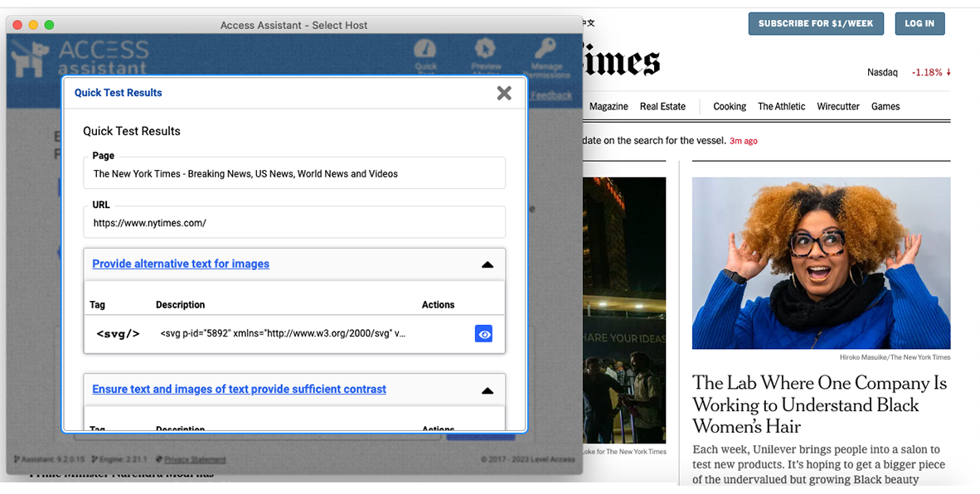
Task: Switch to the Cooking section
Action: [x=729, y=106]
